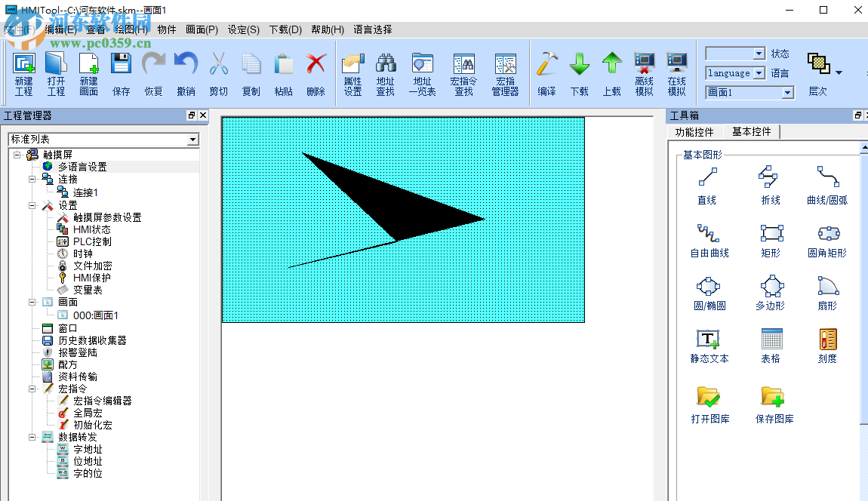
Task: Open the 地址一览表 address list
Action: point(423,74)
